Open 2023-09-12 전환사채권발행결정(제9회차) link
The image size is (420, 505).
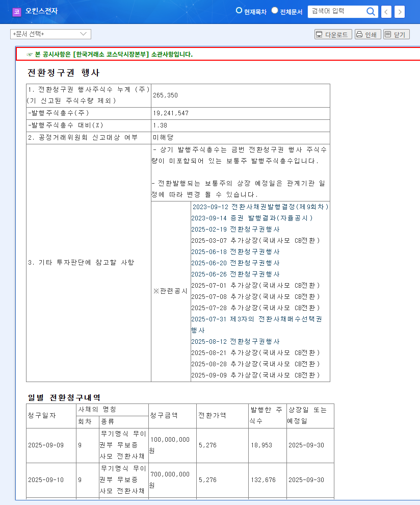[x=260, y=207]
